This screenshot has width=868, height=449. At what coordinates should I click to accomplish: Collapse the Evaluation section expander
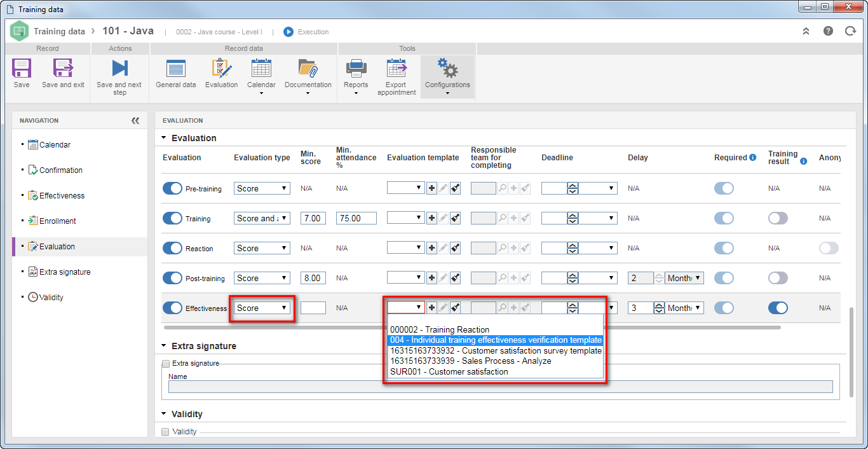164,138
